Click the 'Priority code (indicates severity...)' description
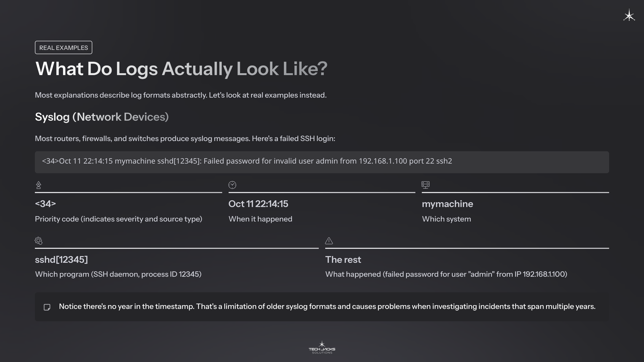Image resolution: width=644 pixels, height=362 pixels. point(119,219)
